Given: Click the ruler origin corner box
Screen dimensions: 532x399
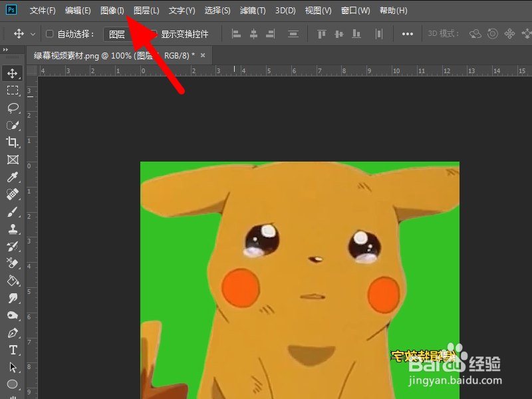Looking at the screenshot, I should pos(31,70).
